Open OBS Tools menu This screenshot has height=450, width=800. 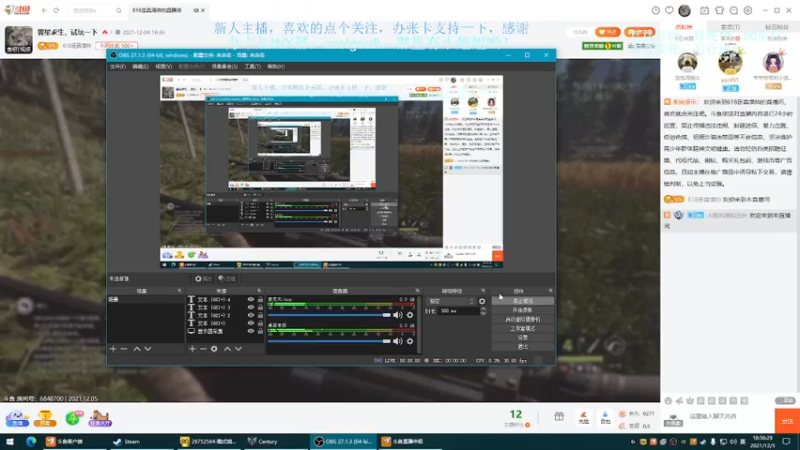coord(253,66)
